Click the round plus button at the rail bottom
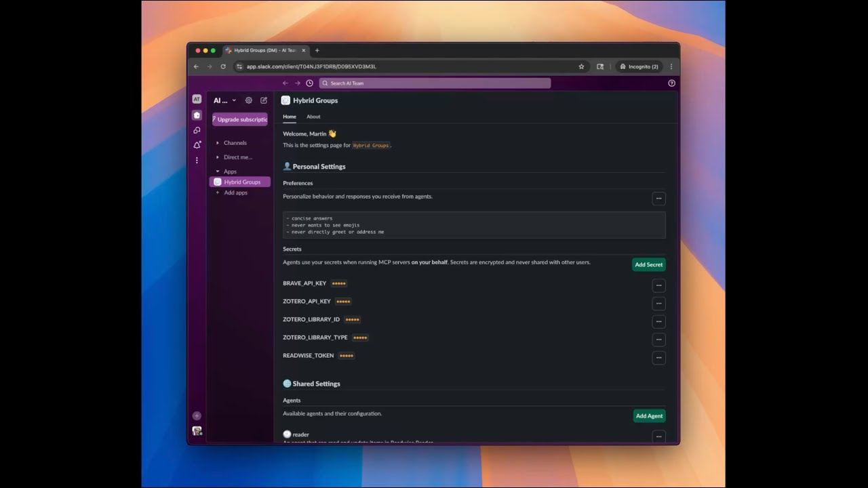Screen dimensions: 868x488 coord(197,416)
